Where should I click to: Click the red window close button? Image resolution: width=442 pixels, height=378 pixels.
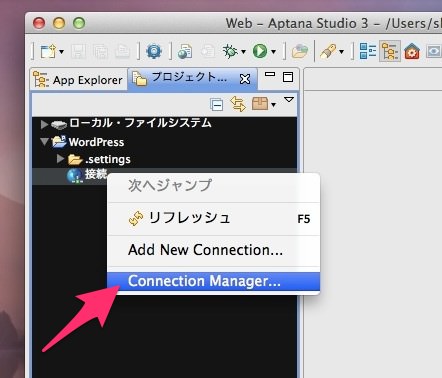[39, 23]
